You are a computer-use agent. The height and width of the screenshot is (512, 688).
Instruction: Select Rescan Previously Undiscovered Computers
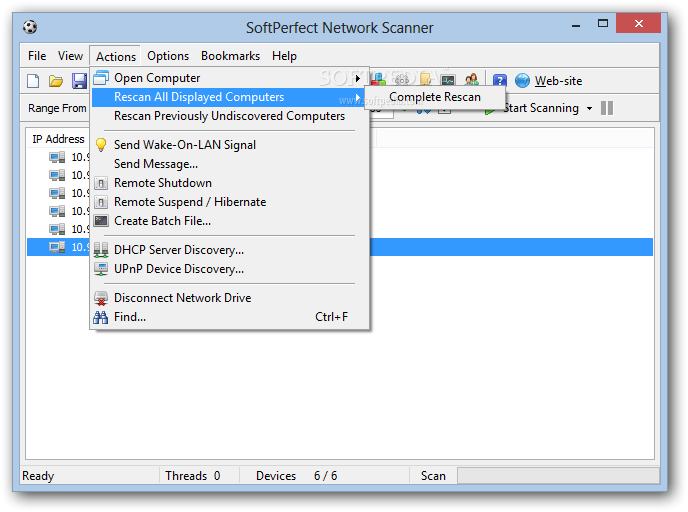[x=229, y=116]
